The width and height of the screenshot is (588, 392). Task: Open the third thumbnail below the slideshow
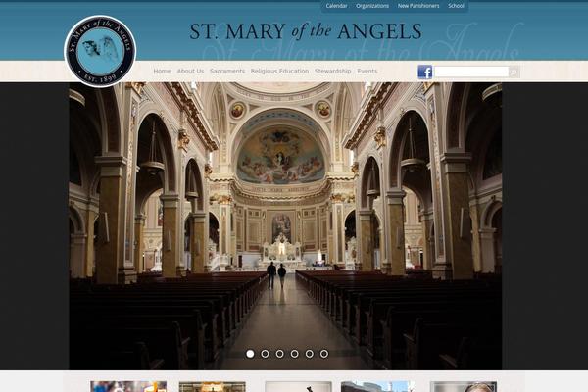coord(298,387)
